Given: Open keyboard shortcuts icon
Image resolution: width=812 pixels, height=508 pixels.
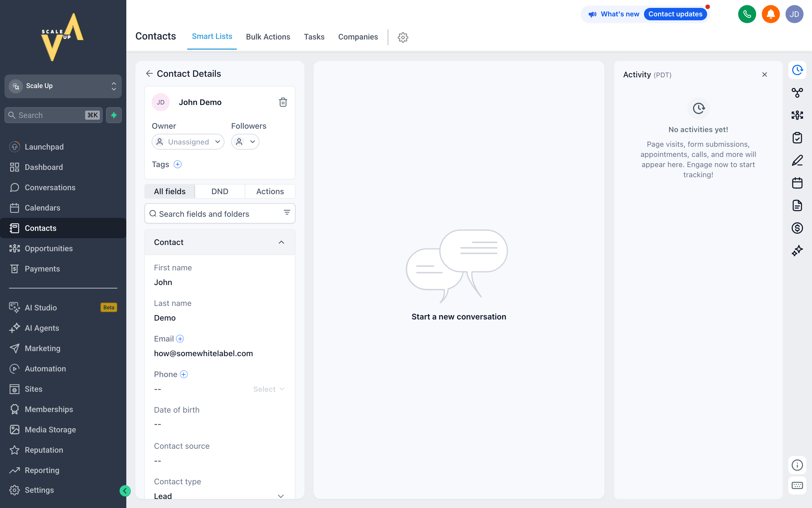Looking at the screenshot, I should (797, 485).
